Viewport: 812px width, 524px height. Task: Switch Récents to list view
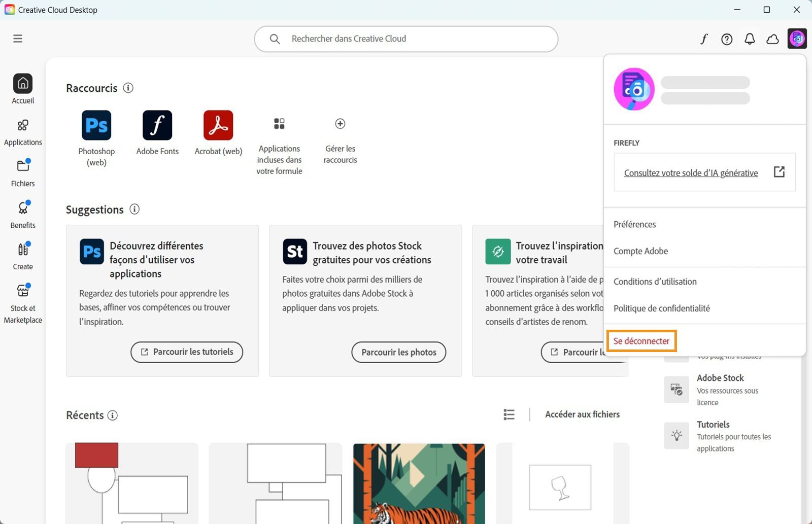509,414
